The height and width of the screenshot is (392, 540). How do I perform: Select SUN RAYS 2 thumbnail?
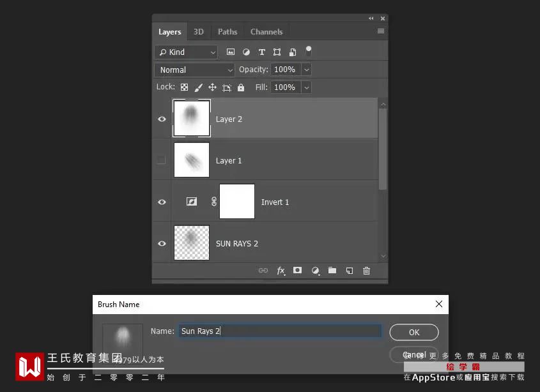(x=192, y=243)
